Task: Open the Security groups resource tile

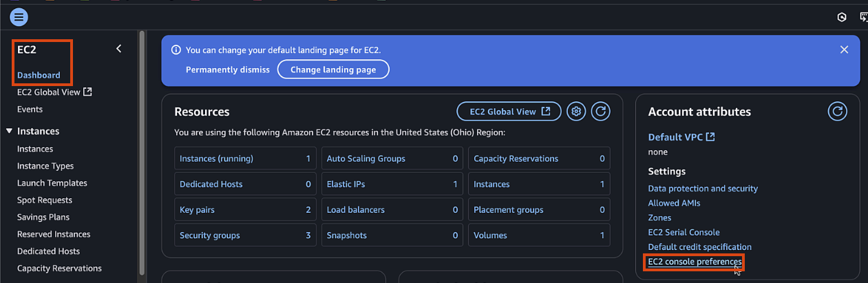Action: (245, 235)
